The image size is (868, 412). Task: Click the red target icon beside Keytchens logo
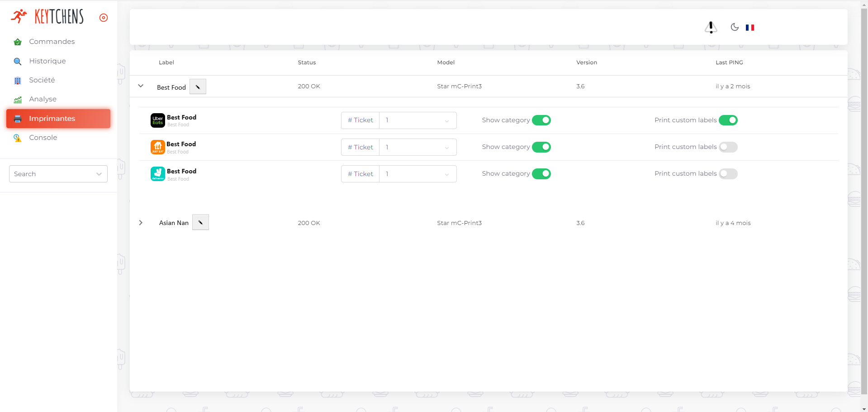[104, 18]
